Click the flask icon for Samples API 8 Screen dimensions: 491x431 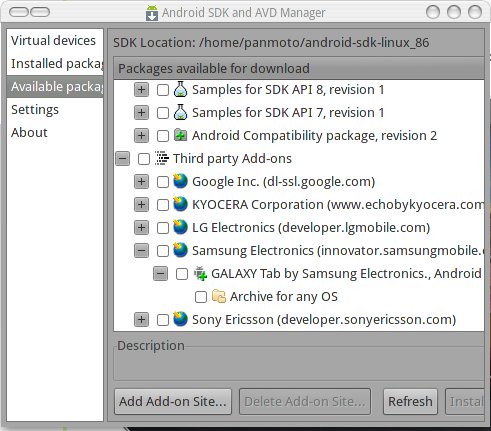point(180,89)
